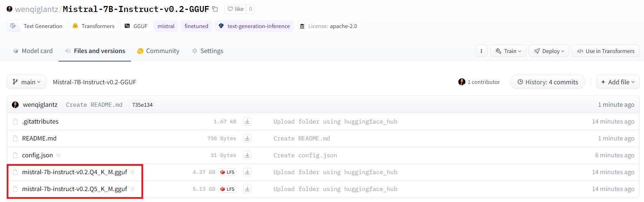The height and width of the screenshot is (202, 644).
Task: Click the safety check icon beside config.json
Action: click(59, 155)
